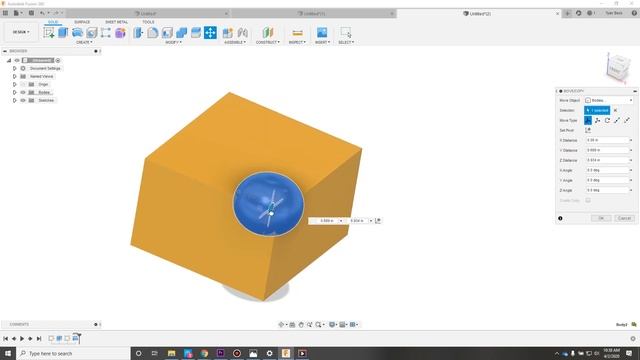Choose Point to Position move type
Viewport: 640px width, 360px height.
[627, 120]
